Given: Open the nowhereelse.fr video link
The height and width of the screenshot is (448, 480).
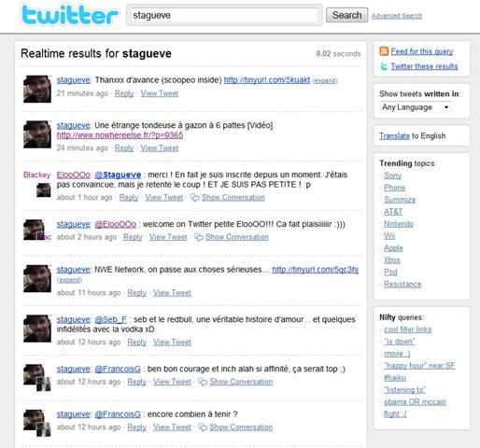Looking at the screenshot, I should point(120,135).
